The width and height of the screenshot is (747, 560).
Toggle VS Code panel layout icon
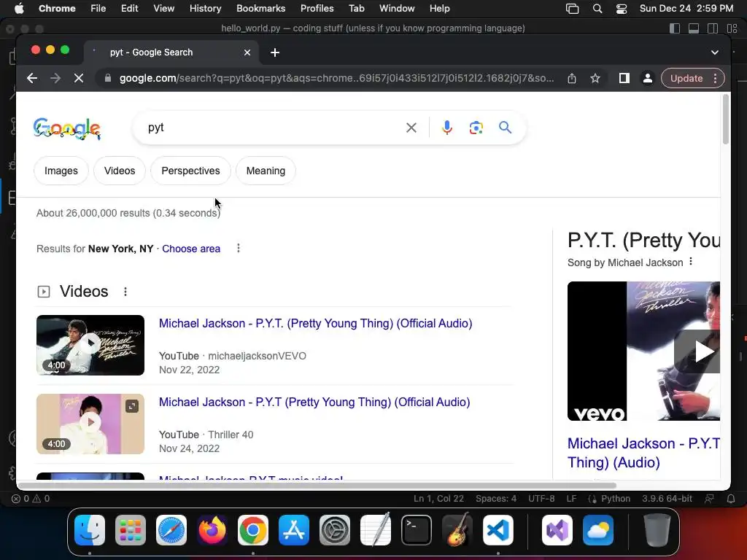[694, 28]
